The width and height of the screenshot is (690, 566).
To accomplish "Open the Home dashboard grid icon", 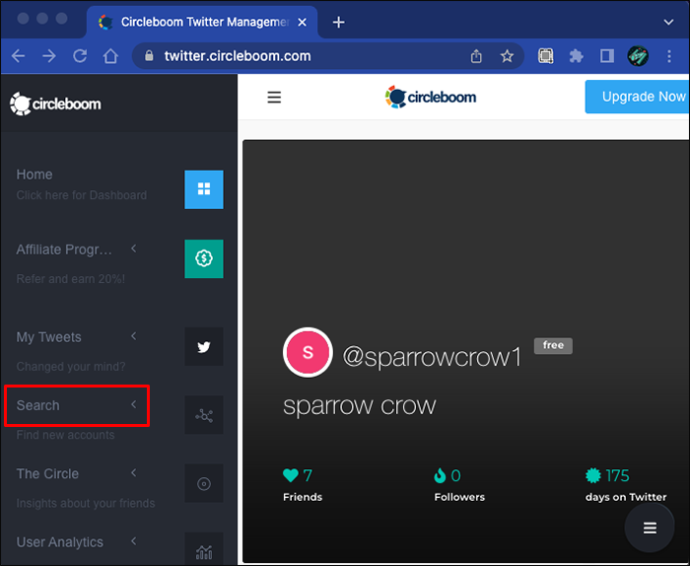I will [x=204, y=189].
